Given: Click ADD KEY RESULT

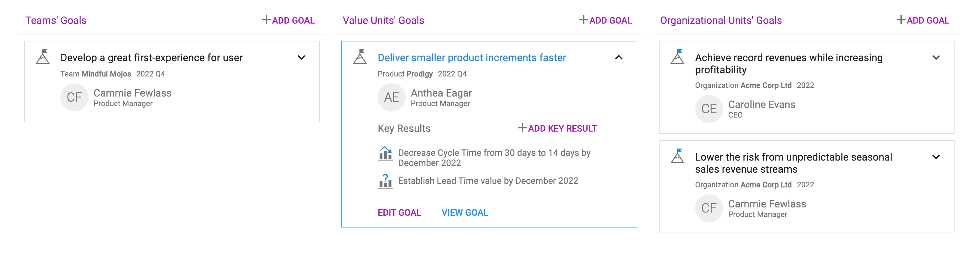Looking at the screenshot, I should (558, 128).
